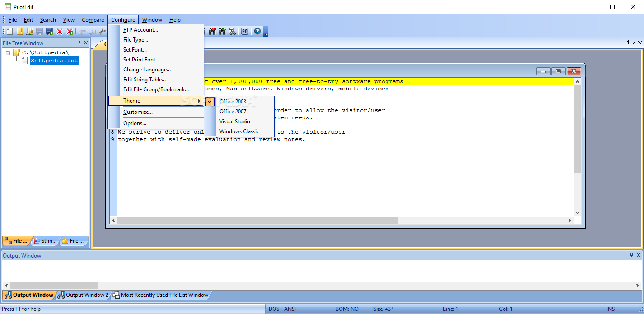The height and width of the screenshot is (314, 644).
Task: Click the INS indicator in status bar
Action: (x=610, y=309)
